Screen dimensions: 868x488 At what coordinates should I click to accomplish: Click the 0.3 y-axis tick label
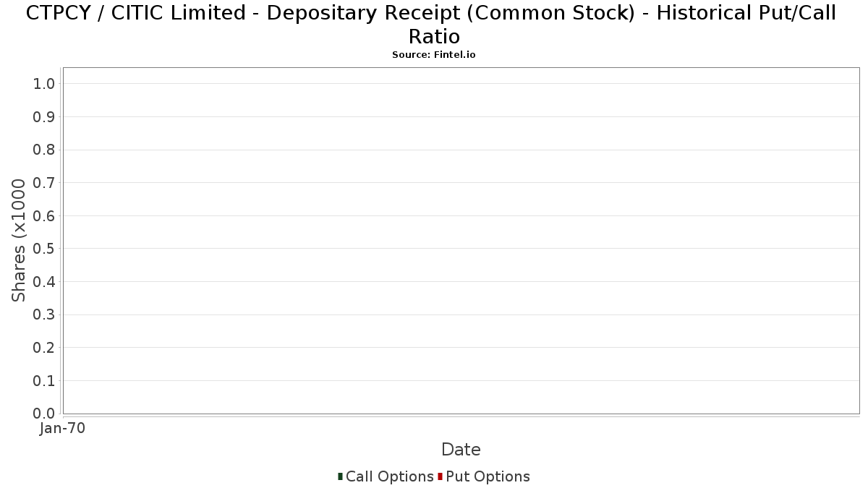pos(44,314)
